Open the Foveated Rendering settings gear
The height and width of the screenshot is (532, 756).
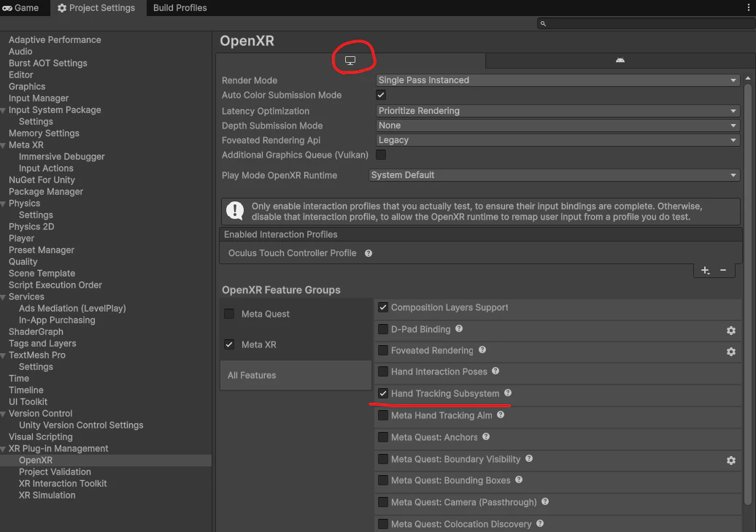click(x=731, y=352)
